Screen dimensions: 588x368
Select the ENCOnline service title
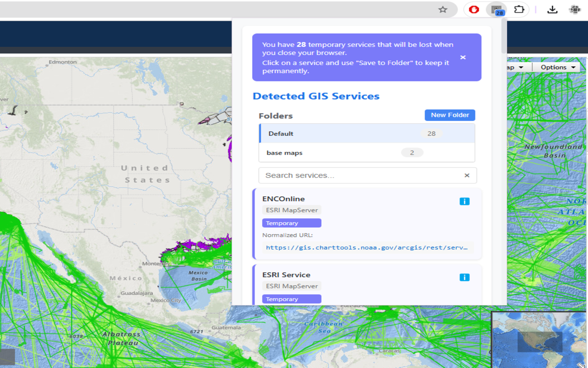283,199
